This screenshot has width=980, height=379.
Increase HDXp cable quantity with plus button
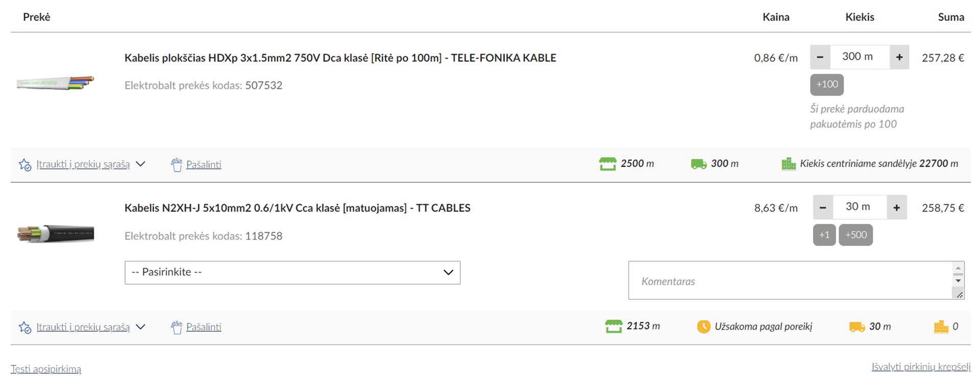[x=899, y=57]
